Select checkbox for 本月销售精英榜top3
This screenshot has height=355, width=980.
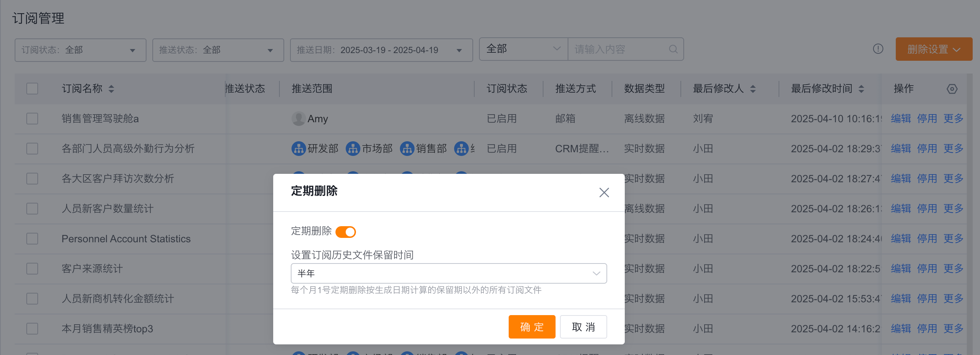[x=32, y=329]
